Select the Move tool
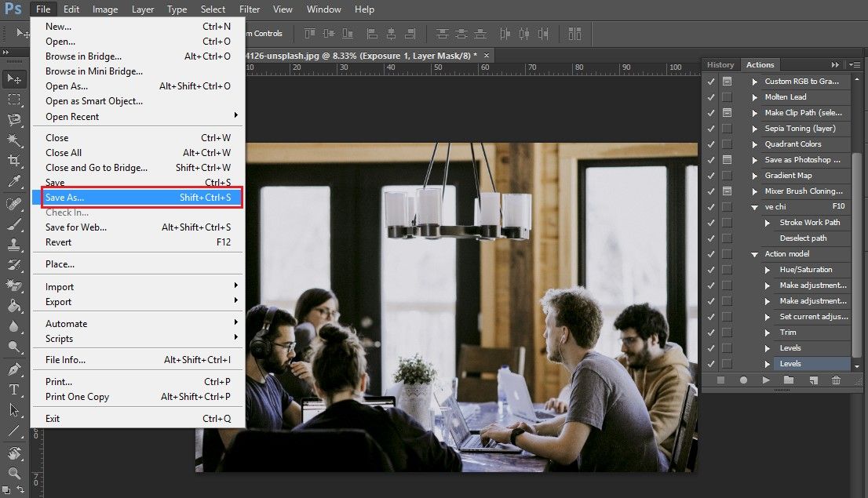The width and height of the screenshot is (868, 498). point(14,78)
